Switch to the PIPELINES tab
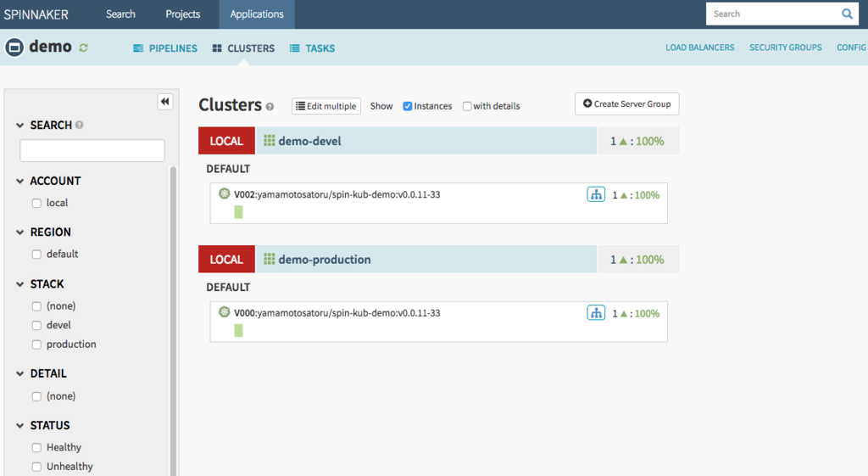The image size is (868, 476). 165,48
